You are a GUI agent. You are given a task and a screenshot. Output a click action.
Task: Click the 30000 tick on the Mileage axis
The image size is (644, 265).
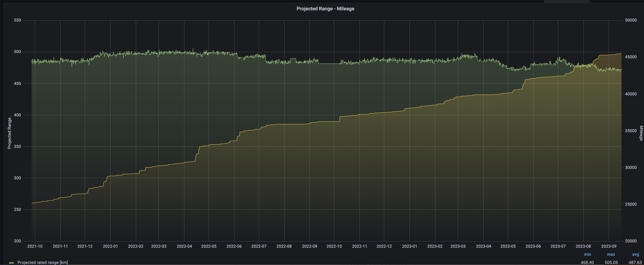click(631, 168)
